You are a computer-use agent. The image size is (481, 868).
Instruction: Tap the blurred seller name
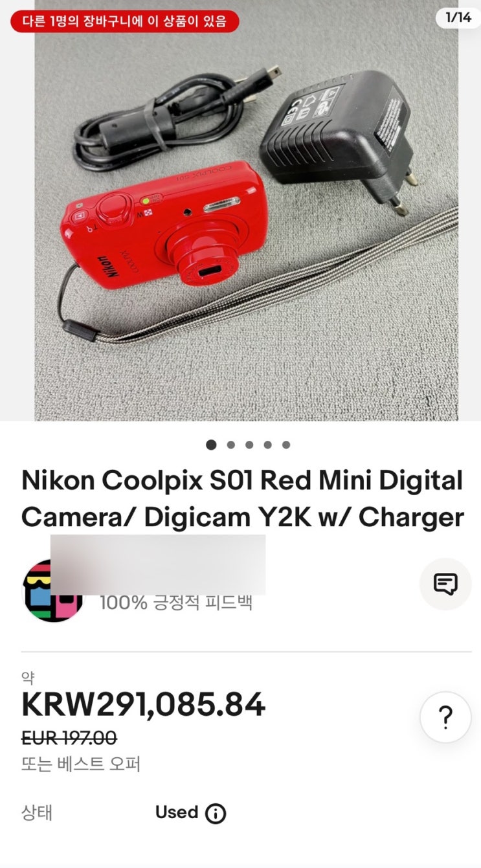pos(158,564)
